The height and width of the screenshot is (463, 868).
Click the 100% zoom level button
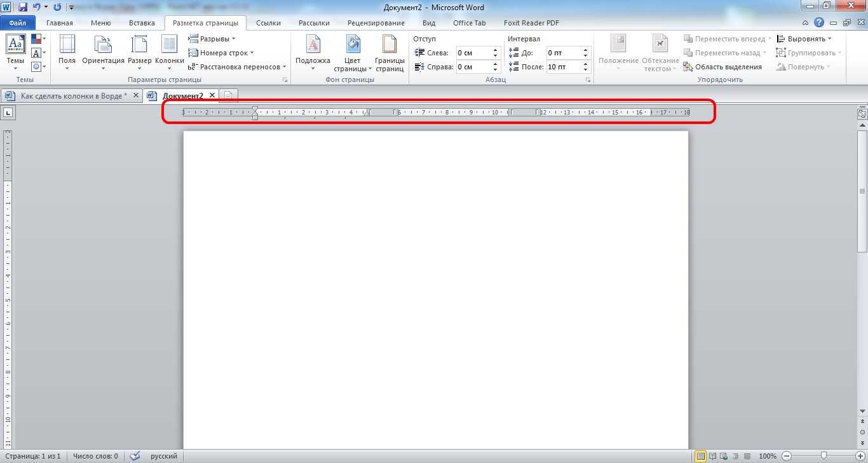[768, 456]
